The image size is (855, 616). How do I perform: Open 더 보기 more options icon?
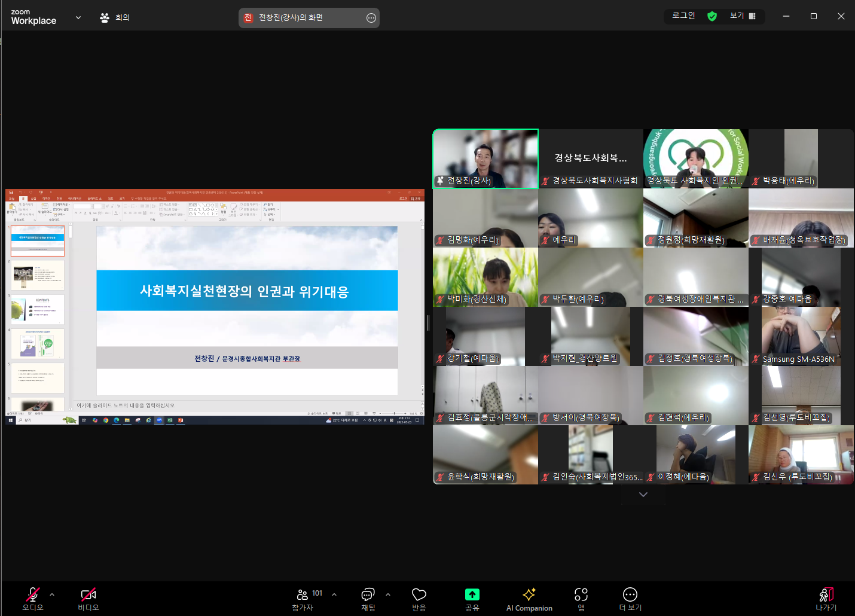click(x=630, y=599)
